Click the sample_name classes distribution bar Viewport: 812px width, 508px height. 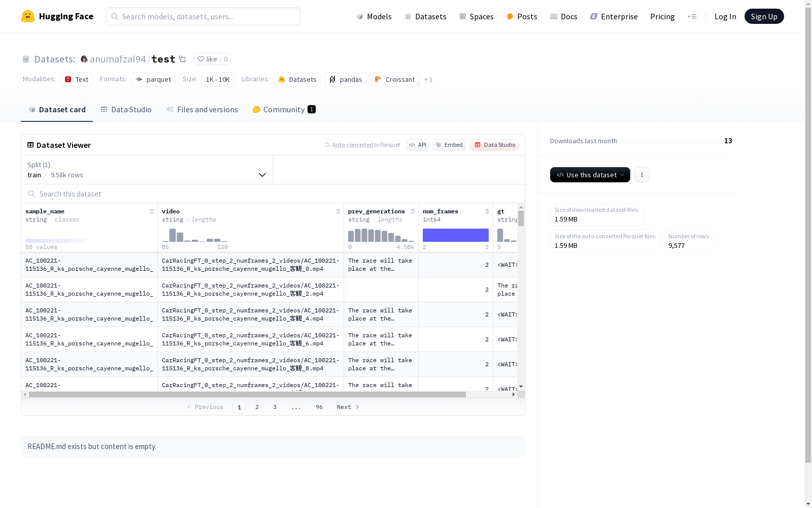pos(57,240)
